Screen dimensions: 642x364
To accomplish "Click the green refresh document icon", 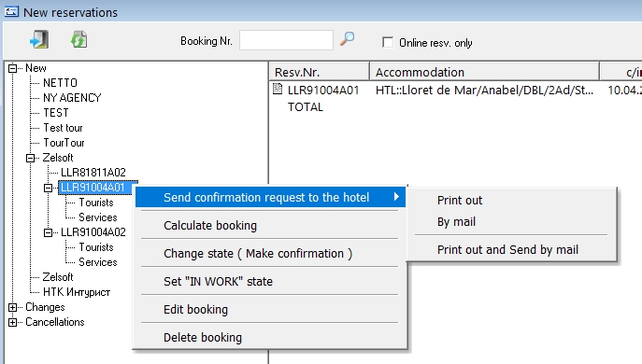I will 79,40.
